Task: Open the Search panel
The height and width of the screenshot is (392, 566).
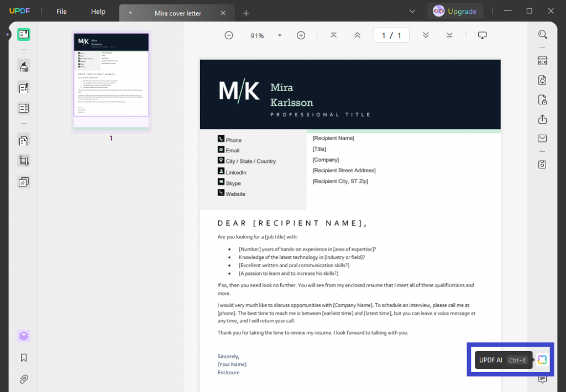Action: (x=542, y=34)
